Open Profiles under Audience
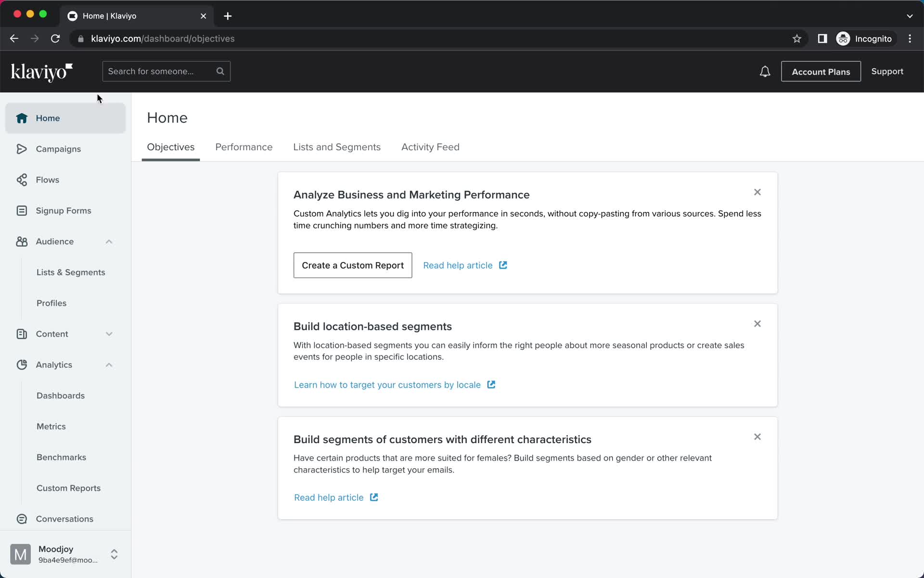Image resolution: width=924 pixels, height=578 pixels. click(x=51, y=303)
